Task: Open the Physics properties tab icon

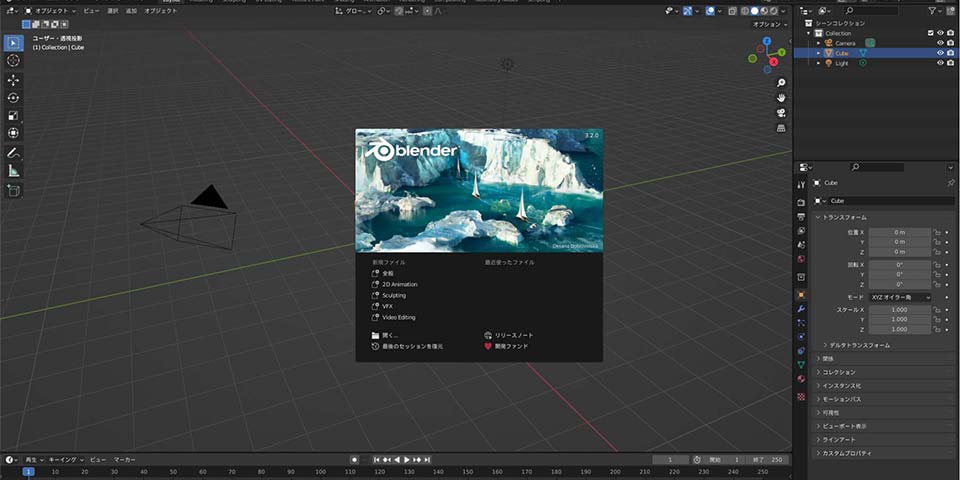Action: coord(801,337)
